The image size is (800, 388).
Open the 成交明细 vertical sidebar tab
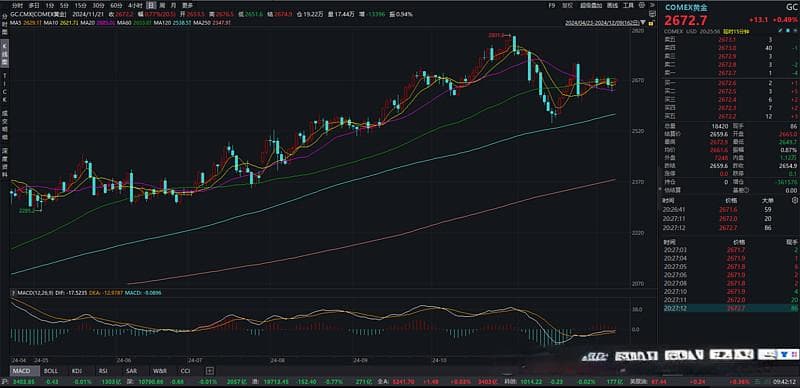click(x=5, y=126)
